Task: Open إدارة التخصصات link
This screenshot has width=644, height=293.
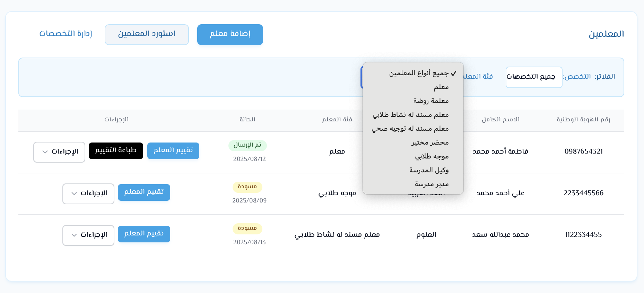Action: point(66,34)
